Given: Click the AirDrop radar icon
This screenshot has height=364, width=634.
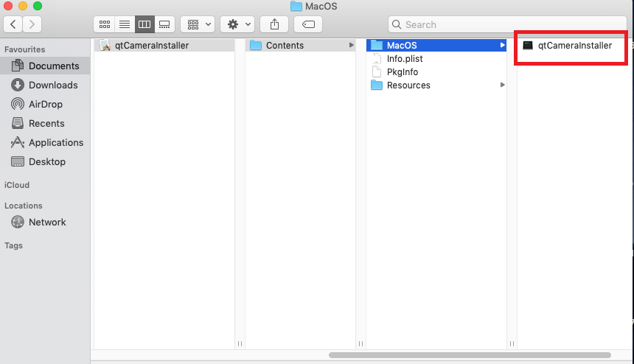Looking at the screenshot, I should tap(18, 104).
